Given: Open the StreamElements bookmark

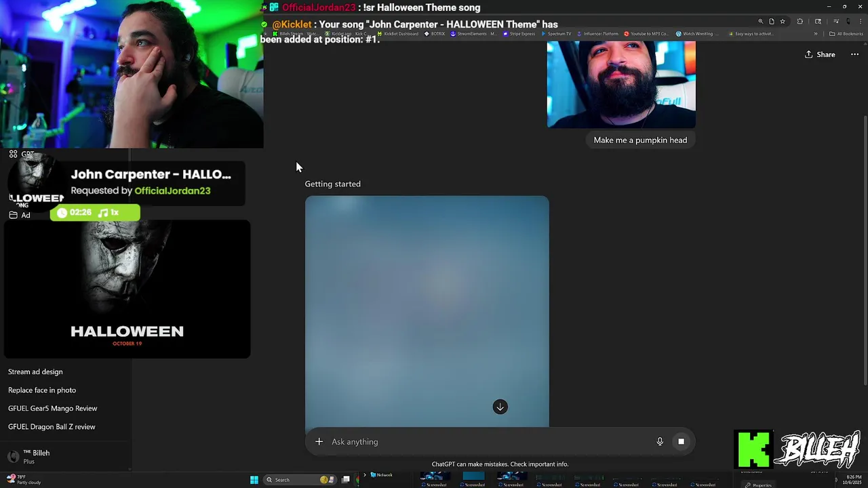Looking at the screenshot, I should (x=473, y=34).
